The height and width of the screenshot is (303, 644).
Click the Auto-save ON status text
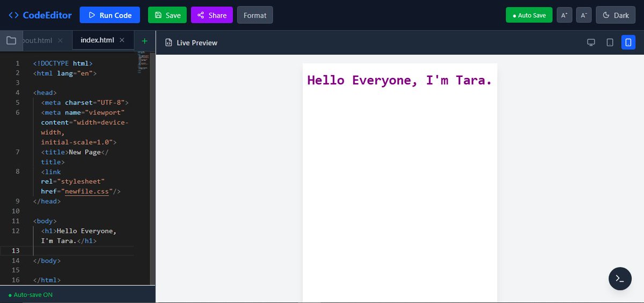click(31, 295)
